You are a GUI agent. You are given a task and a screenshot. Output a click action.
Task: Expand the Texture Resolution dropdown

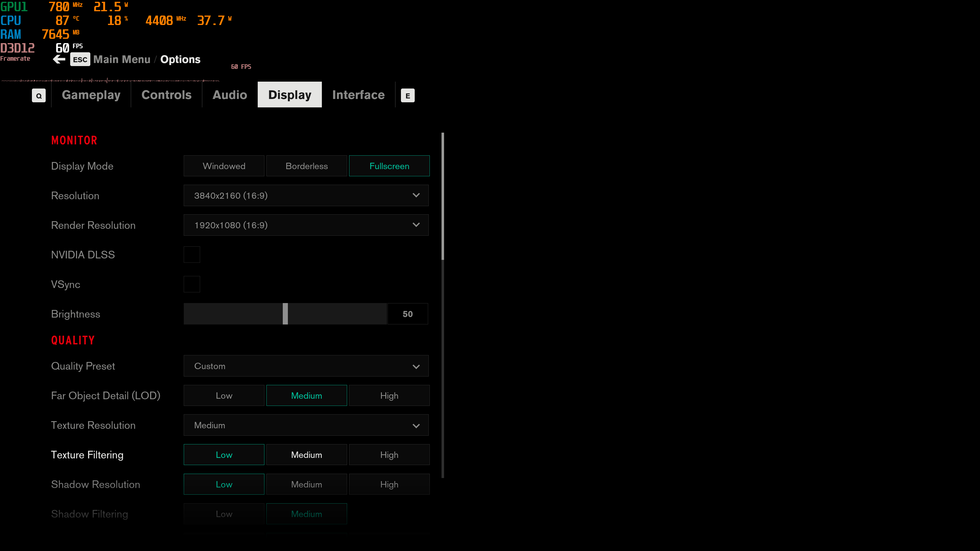click(306, 425)
